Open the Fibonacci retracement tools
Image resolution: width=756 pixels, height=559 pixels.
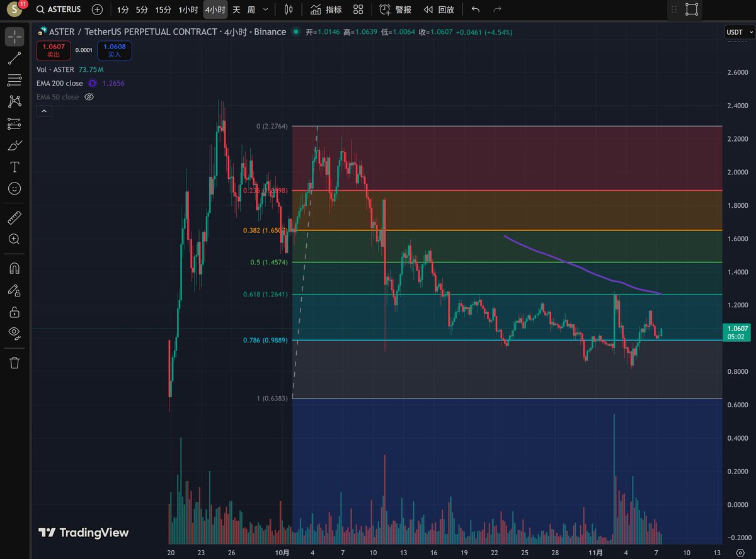click(x=14, y=80)
